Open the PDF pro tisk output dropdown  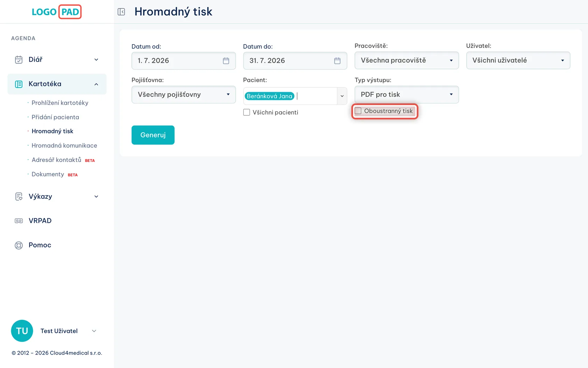(407, 95)
